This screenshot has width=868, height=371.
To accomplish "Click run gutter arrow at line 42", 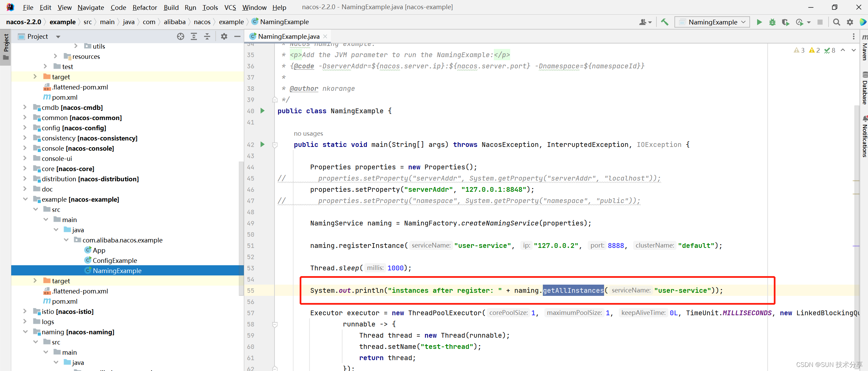I will (x=263, y=144).
